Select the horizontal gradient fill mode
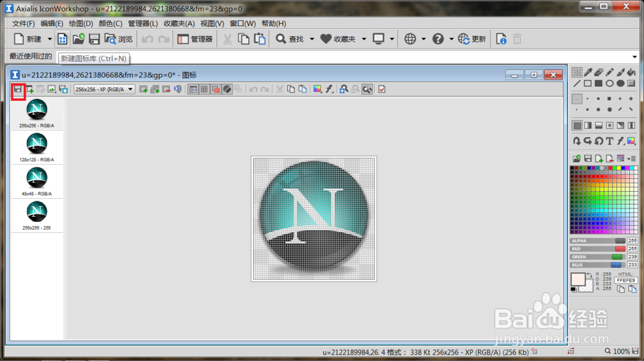 click(588, 125)
